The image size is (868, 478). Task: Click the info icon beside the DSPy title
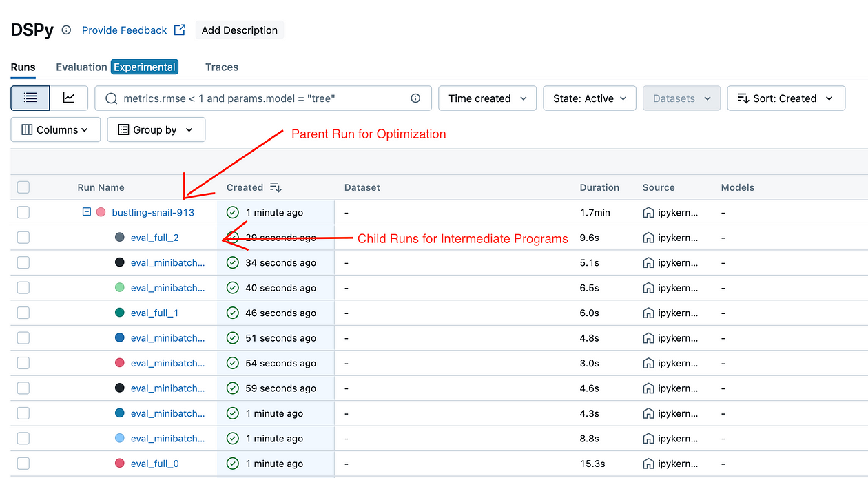65,30
